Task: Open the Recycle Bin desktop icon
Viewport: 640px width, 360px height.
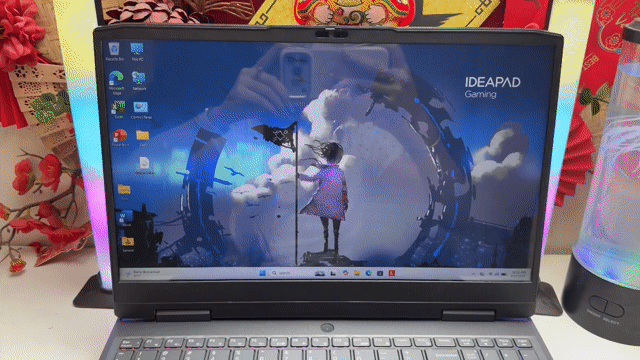Action: [114, 51]
